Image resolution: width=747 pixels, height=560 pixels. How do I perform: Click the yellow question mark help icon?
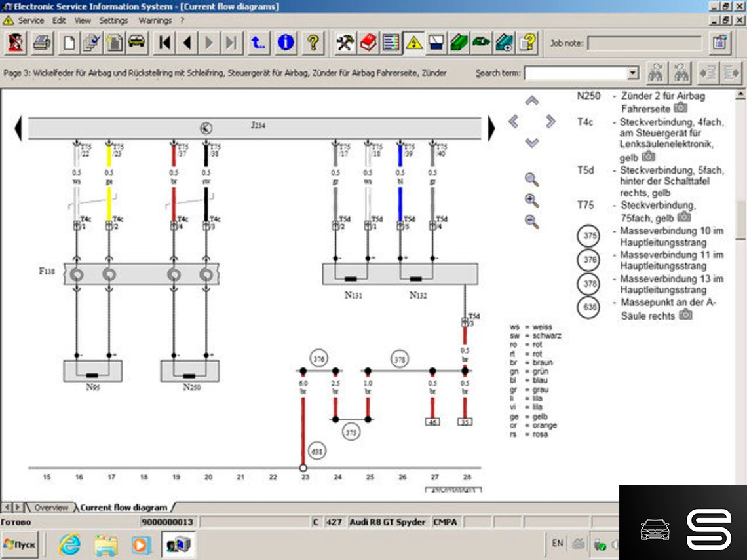click(x=313, y=43)
